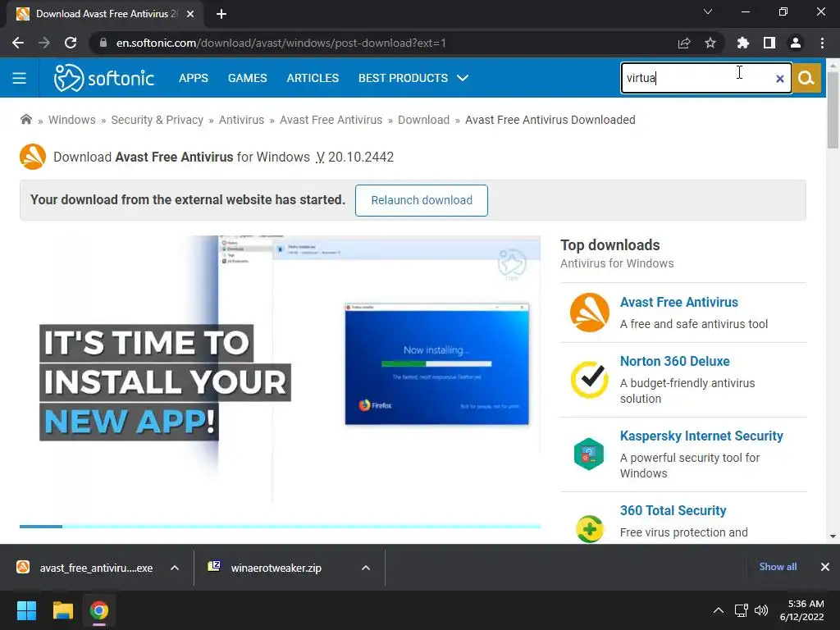The height and width of the screenshot is (630, 840).
Task: Open File Explorer from taskbar
Action: tap(62, 610)
